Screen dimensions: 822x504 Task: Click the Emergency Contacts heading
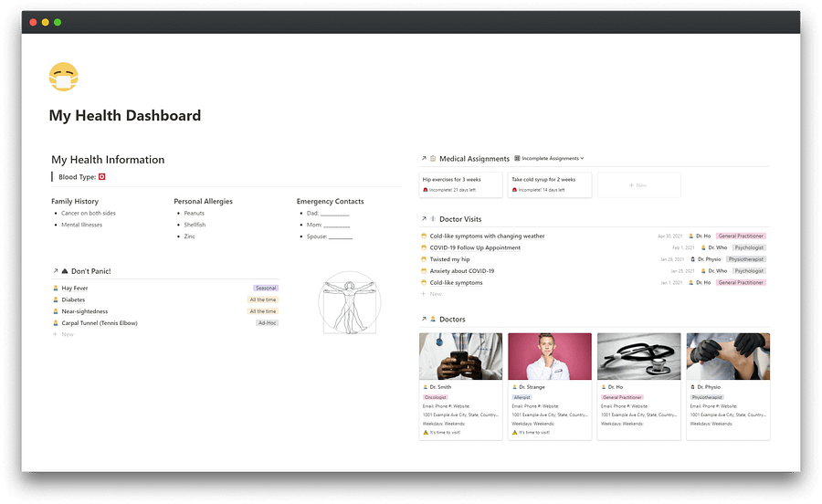click(x=331, y=201)
